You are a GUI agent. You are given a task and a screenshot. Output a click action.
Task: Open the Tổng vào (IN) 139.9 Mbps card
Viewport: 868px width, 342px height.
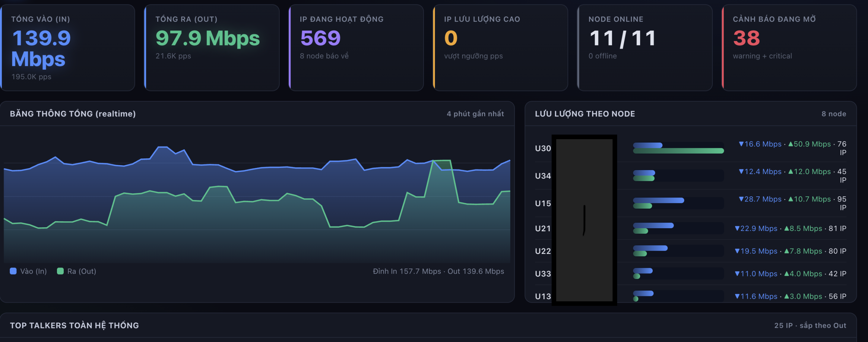click(68, 48)
